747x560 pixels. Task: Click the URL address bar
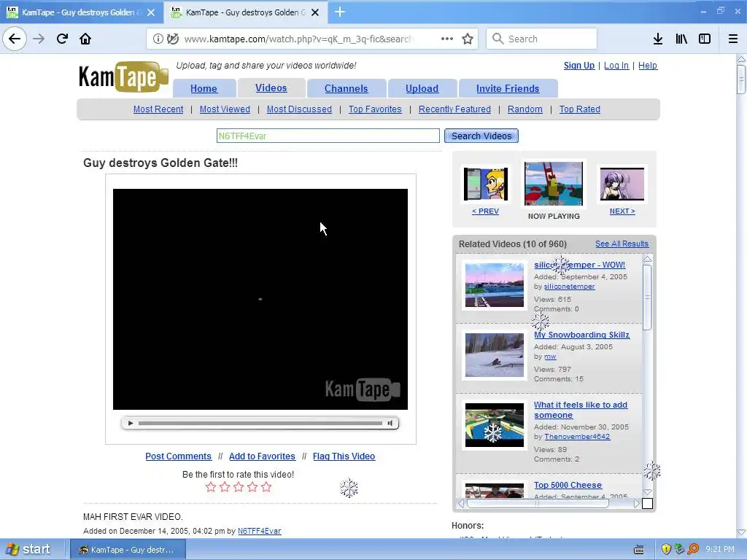click(298, 39)
